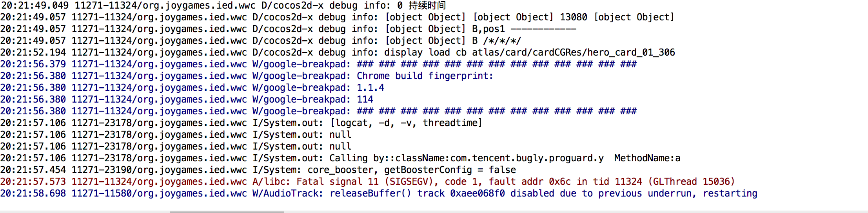Click the MethodName:a text
Image resolution: width=868 pixels, height=213 pixels.
click(x=647, y=158)
